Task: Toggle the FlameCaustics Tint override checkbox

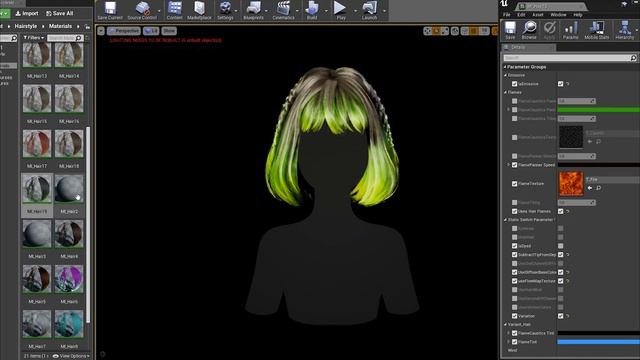Action: click(514, 333)
